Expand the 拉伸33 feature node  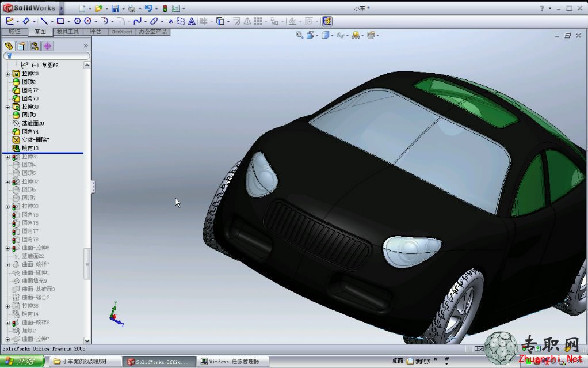(7, 207)
